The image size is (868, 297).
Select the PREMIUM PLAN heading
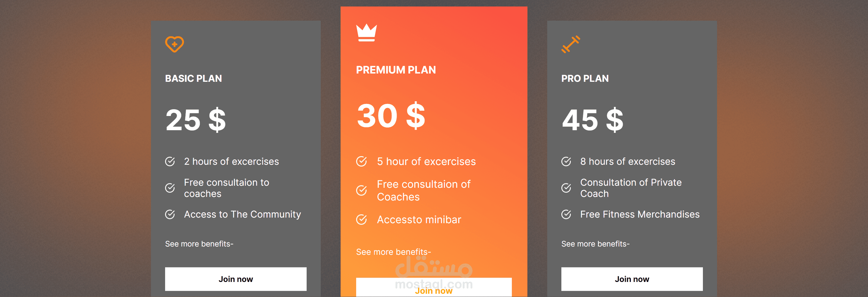(x=396, y=70)
